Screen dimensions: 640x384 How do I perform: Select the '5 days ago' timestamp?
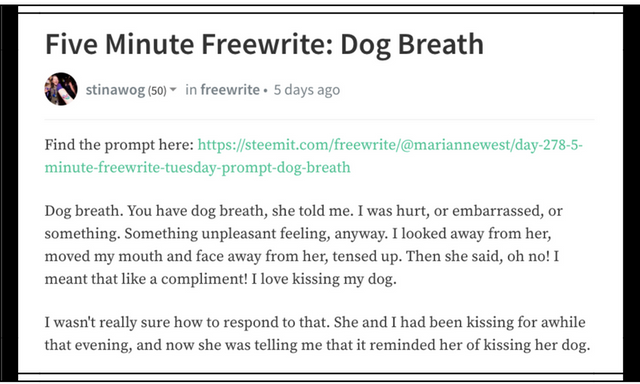pos(307,90)
